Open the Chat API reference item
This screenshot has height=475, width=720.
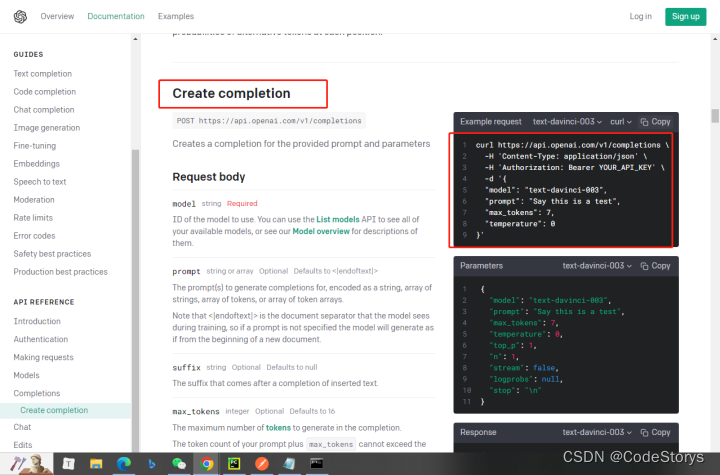(x=22, y=427)
